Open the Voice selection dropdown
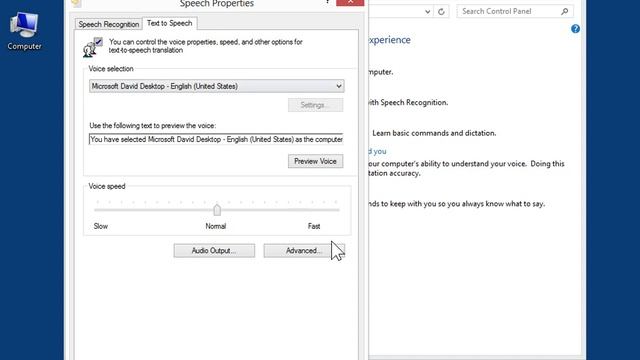 pos(216,86)
